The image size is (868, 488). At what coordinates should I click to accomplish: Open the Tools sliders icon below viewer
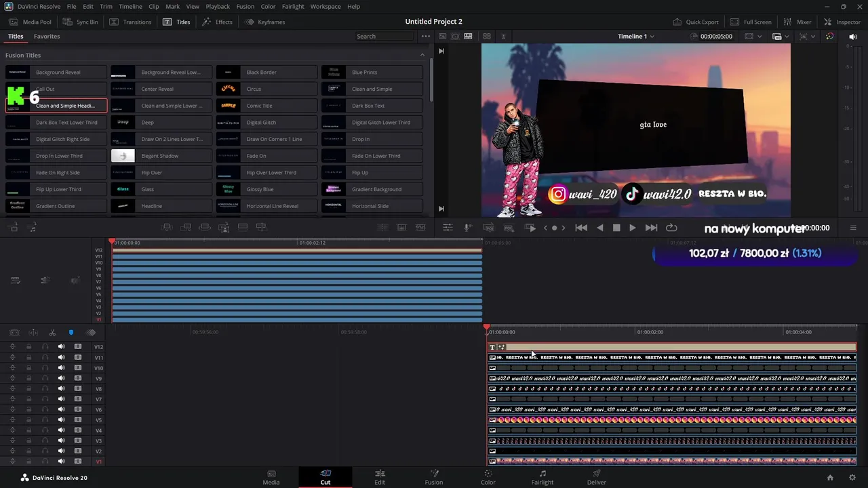[x=448, y=228]
